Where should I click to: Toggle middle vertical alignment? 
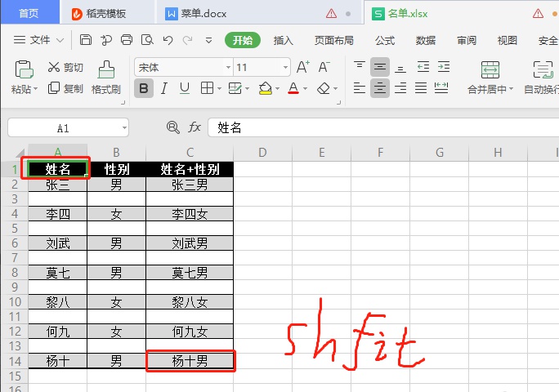(x=380, y=67)
